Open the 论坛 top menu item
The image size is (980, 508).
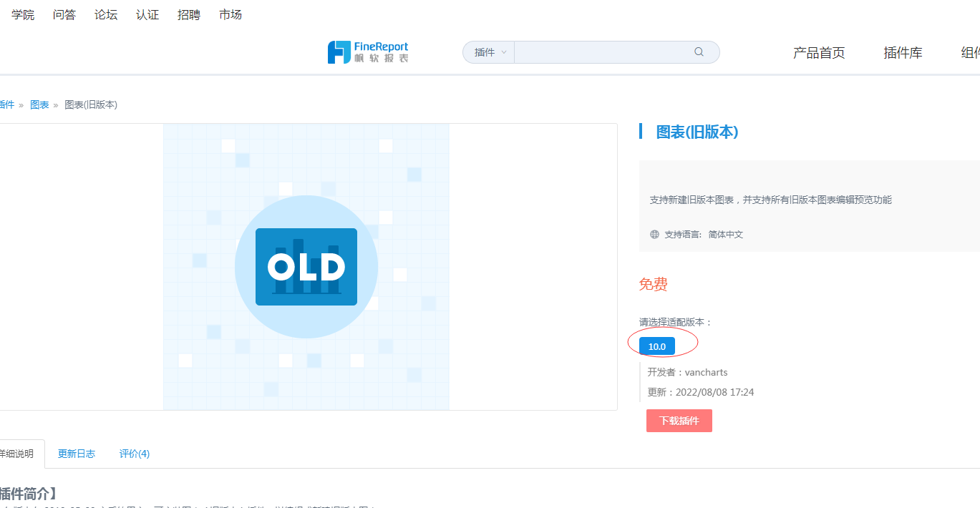coord(106,14)
